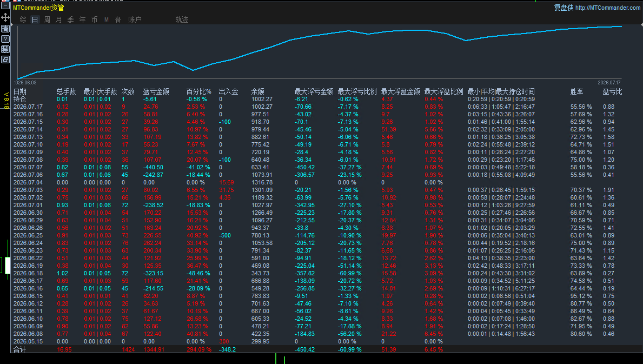
Task: Collapse the panel with the minus icon
Action: pos(5,5)
